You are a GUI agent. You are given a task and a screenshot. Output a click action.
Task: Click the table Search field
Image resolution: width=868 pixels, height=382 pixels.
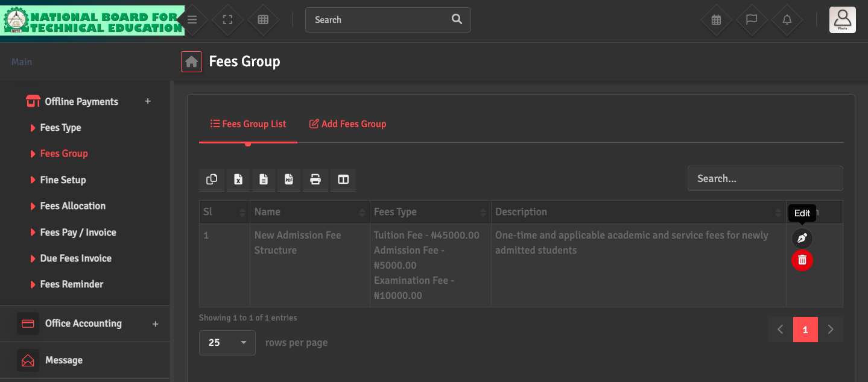765,179
